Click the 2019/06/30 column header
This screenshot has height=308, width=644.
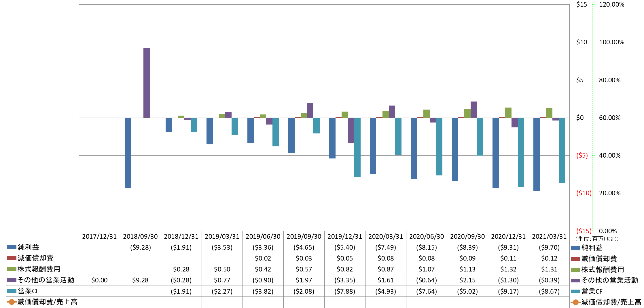tap(263, 236)
